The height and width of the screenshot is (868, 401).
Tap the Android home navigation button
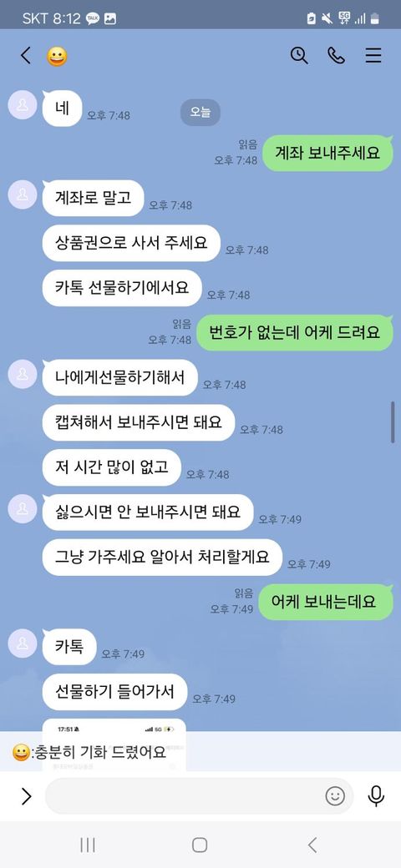click(x=200, y=845)
